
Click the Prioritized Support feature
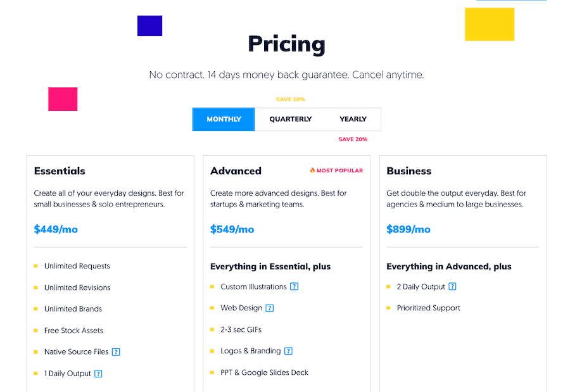point(428,308)
